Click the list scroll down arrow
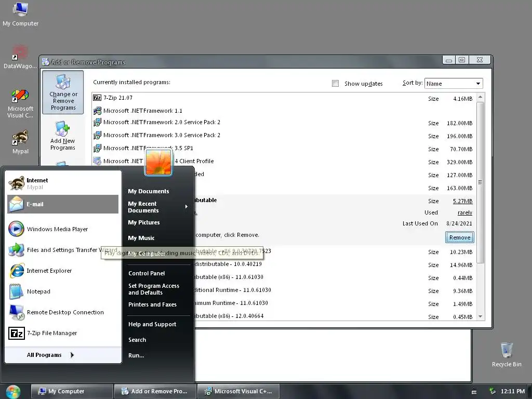The height and width of the screenshot is (399, 532). pos(480,316)
